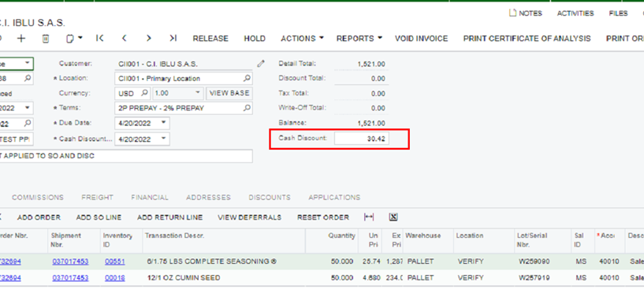Click the Cash Discount amount field

click(x=362, y=139)
